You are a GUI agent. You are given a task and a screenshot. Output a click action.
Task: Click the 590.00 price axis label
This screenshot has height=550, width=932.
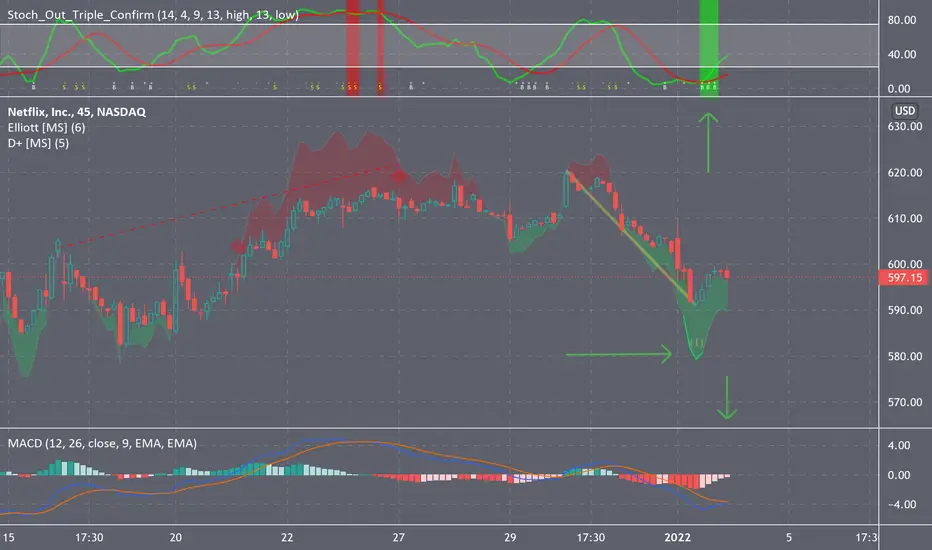905,310
